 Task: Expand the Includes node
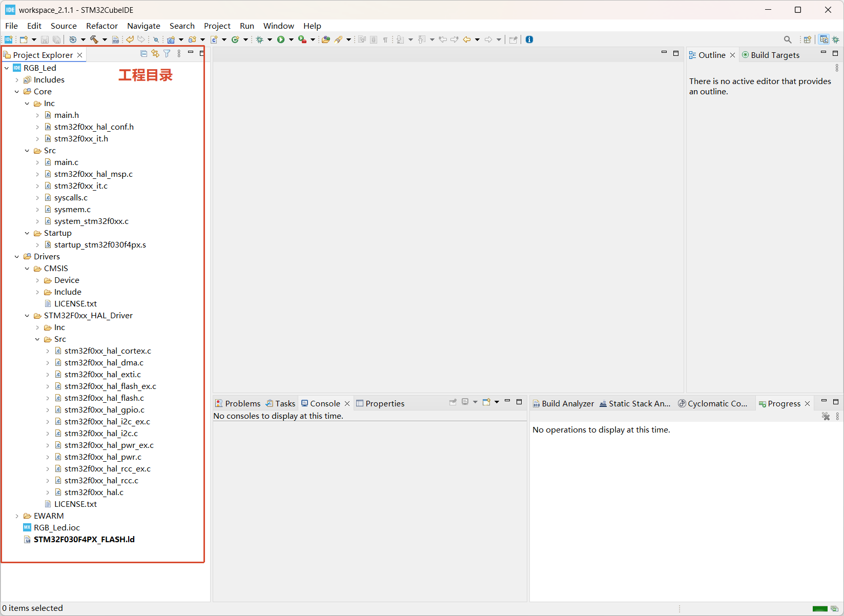[17, 79]
